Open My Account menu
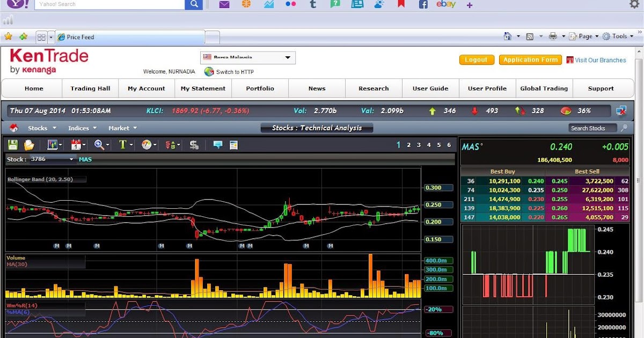644x338 pixels. [147, 89]
